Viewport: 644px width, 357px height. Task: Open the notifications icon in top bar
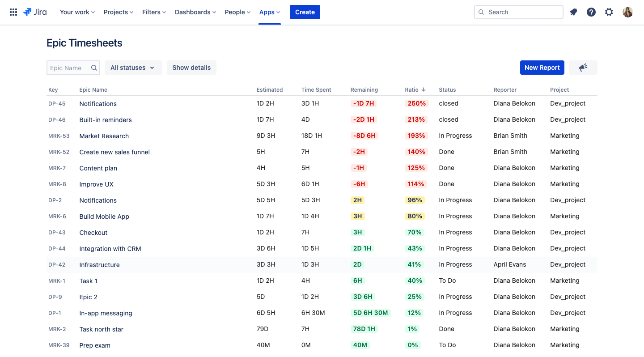pyautogui.click(x=573, y=12)
